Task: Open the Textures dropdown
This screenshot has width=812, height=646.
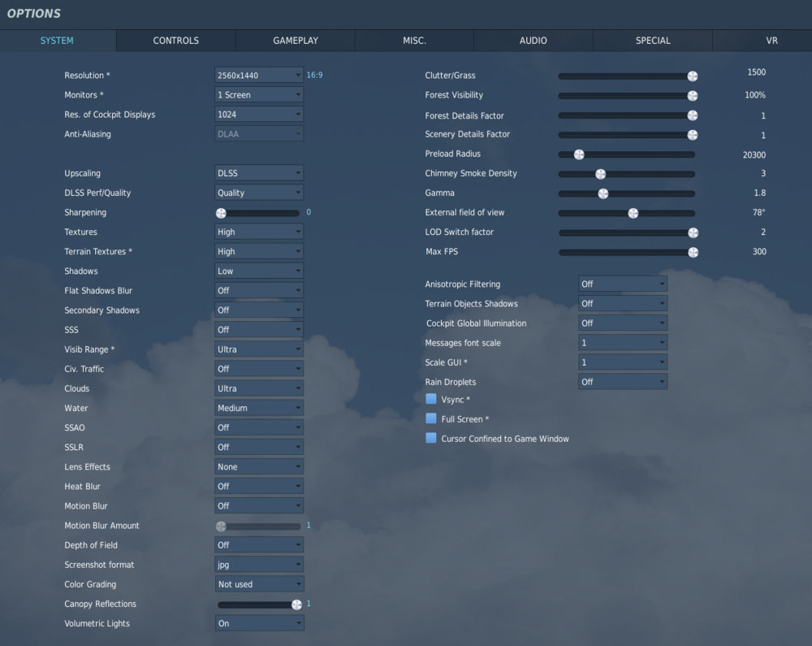Action: coord(259,232)
